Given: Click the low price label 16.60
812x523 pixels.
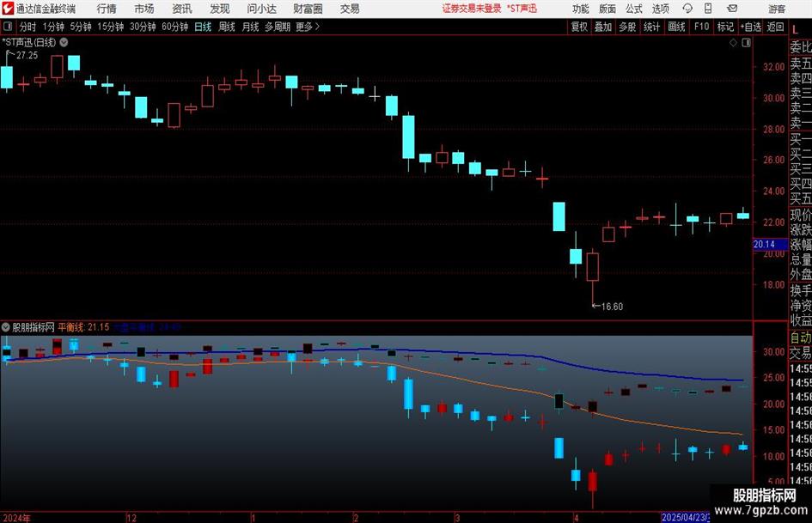Looking at the screenshot, I should point(612,307).
